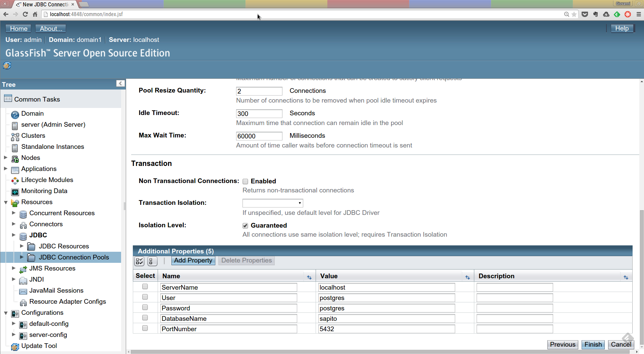Viewport: 644px width, 354px height.
Task: Expand the JDBC Resources node
Action: coord(22,246)
